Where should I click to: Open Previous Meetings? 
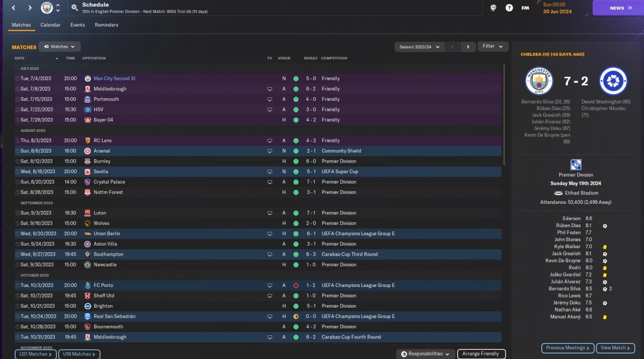568,348
